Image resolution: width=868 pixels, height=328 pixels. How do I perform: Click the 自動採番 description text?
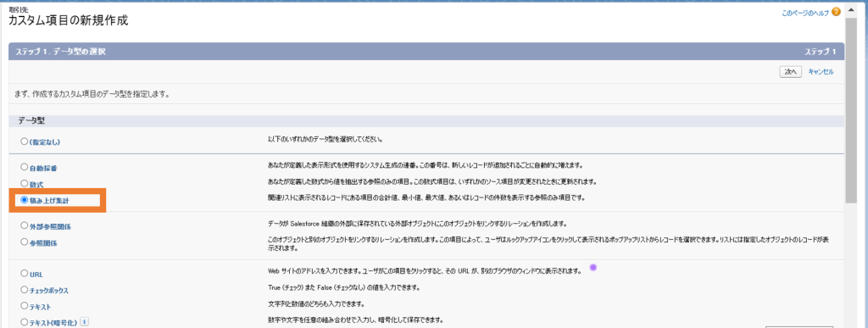point(426,165)
